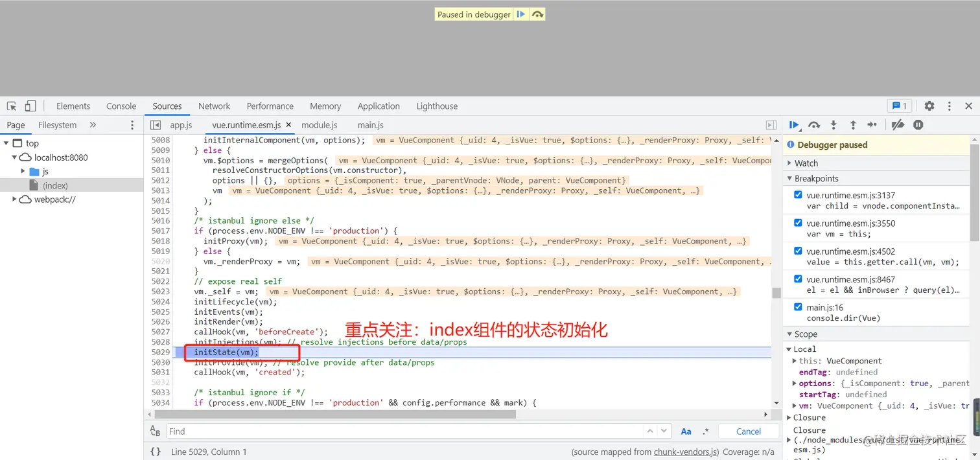Go to previous find match
980x460 pixels.
click(x=650, y=431)
